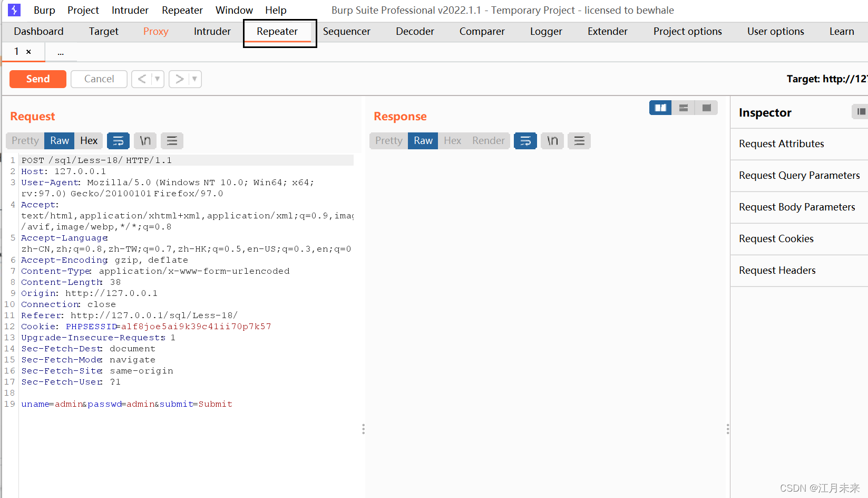Viewport: 868px width, 498px height.
Task: Select the Hex view in Response
Action: click(x=453, y=141)
